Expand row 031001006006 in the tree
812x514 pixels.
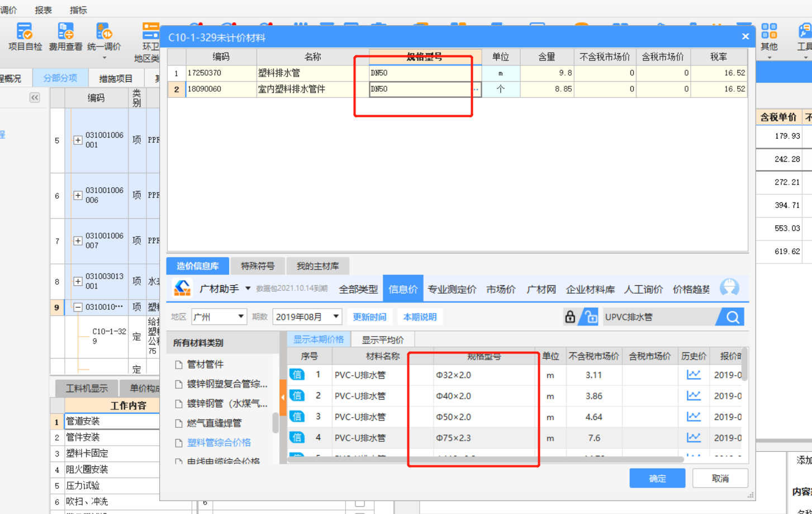coord(78,195)
